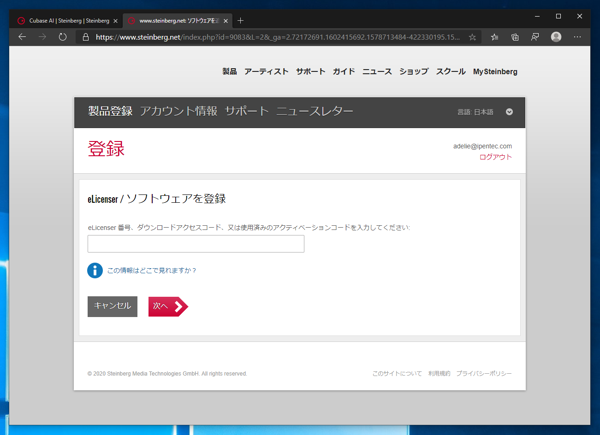Open この情報はどこで見れますか？ help link
This screenshot has width=600, height=435.
(152, 270)
